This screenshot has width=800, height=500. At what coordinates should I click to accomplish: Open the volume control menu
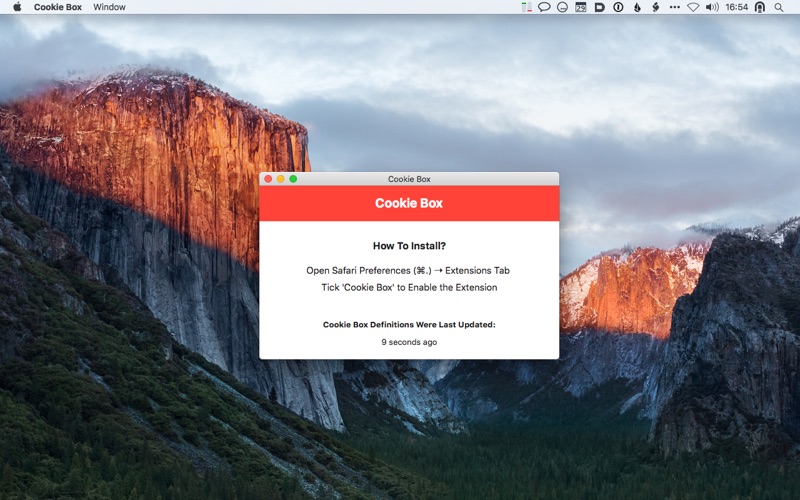712,7
